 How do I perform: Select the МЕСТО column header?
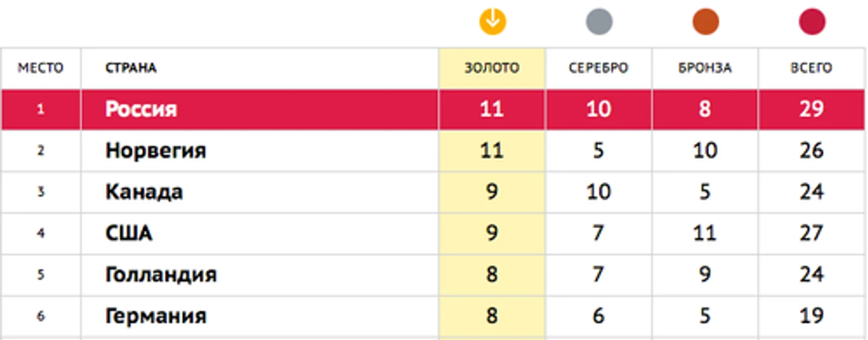tap(40, 68)
